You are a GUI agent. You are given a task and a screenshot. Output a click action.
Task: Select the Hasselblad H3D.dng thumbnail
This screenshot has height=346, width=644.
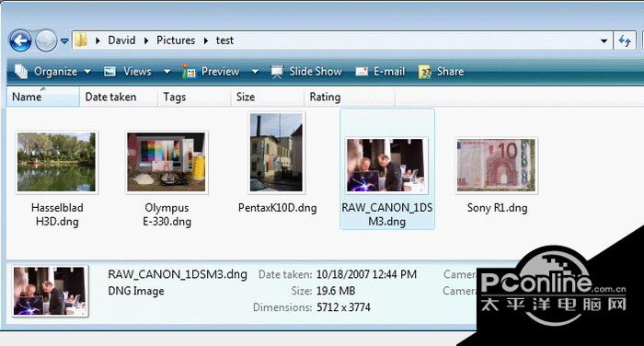[x=56, y=162]
